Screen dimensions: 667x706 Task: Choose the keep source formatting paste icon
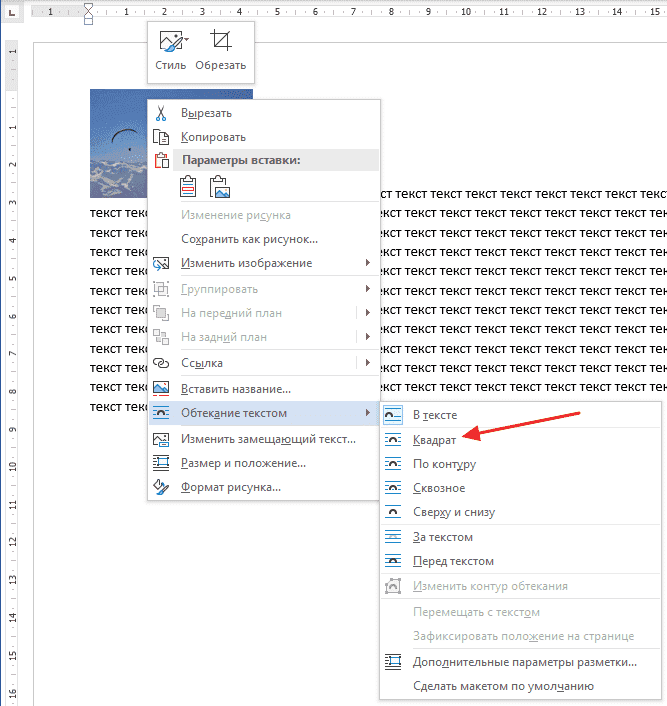click(x=188, y=186)
